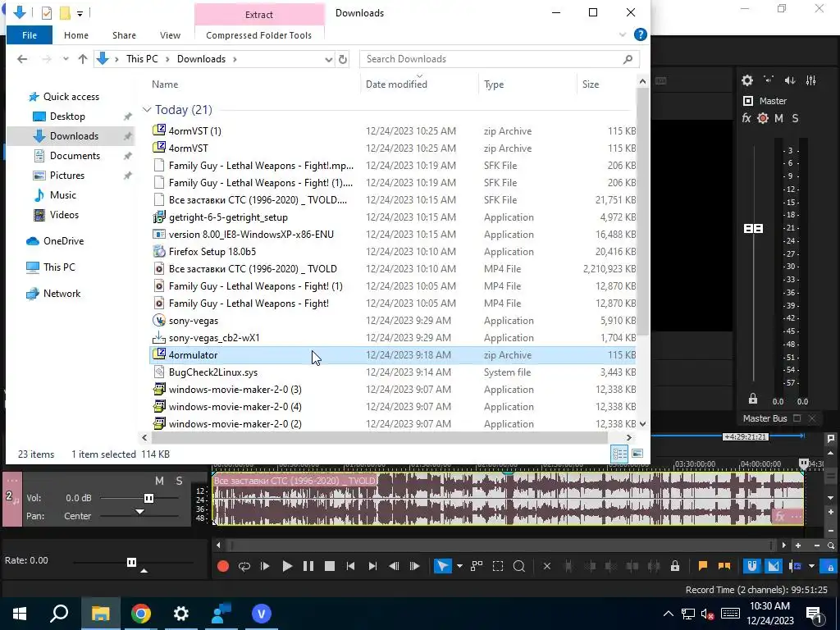Toggle loop playback in Vegas transport
Viewport: 840px width, 630px height.
click(244, 566)
